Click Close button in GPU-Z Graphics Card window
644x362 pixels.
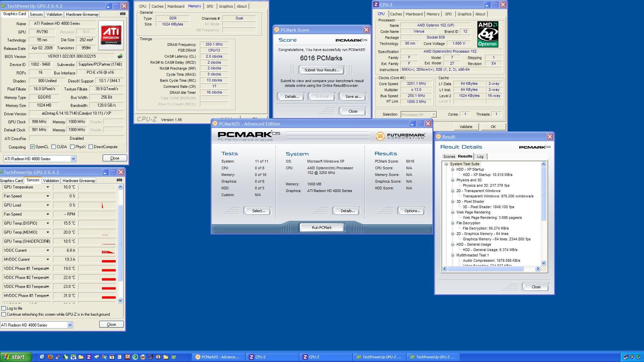click(115, 158)
